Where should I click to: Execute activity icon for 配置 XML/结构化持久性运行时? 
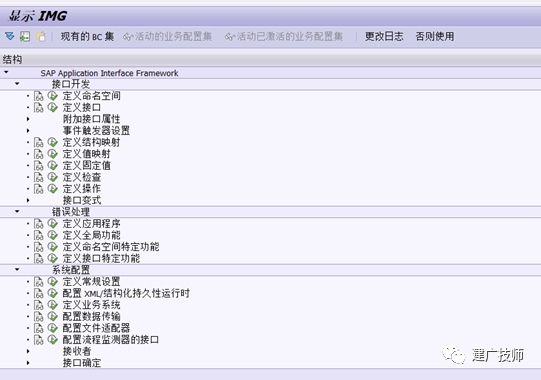52,293
